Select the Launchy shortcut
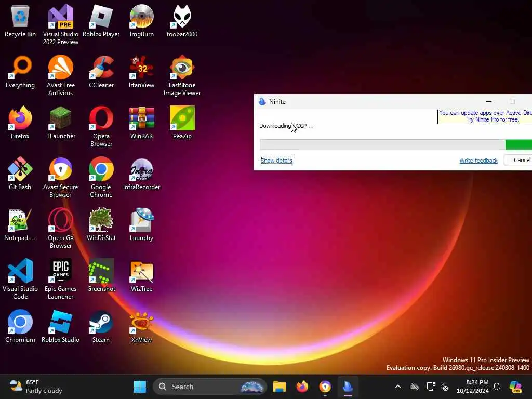The image size is (532, 399). click(x=141, y=224)
